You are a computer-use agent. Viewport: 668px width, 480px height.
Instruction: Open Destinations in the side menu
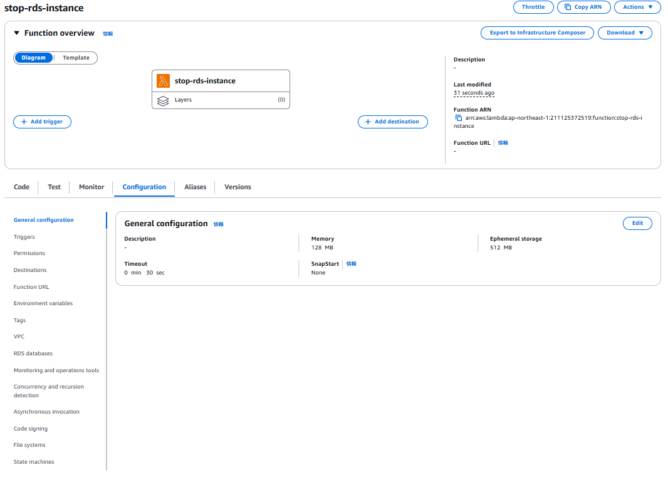[x=30, y=270]
